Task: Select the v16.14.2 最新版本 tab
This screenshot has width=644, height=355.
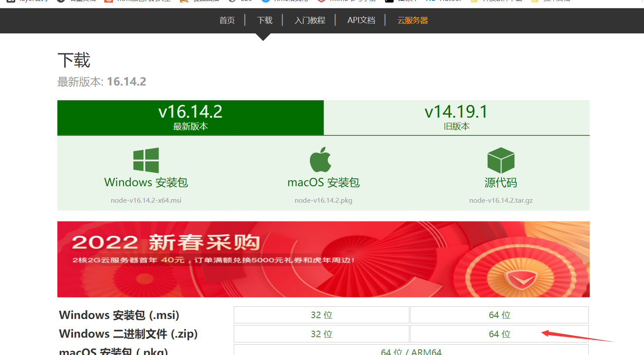Action: coord(190,117)
